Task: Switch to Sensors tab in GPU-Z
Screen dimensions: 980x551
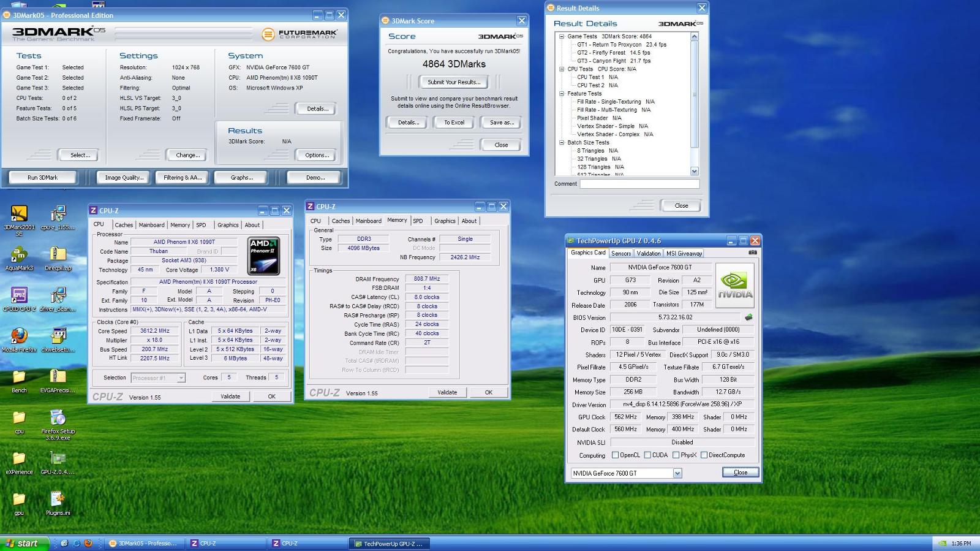Action: 621,253
